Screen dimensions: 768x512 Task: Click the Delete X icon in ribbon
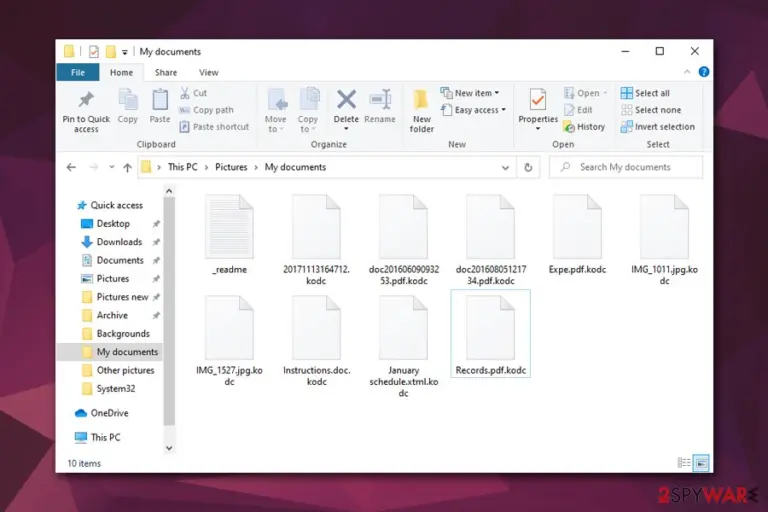346,100
